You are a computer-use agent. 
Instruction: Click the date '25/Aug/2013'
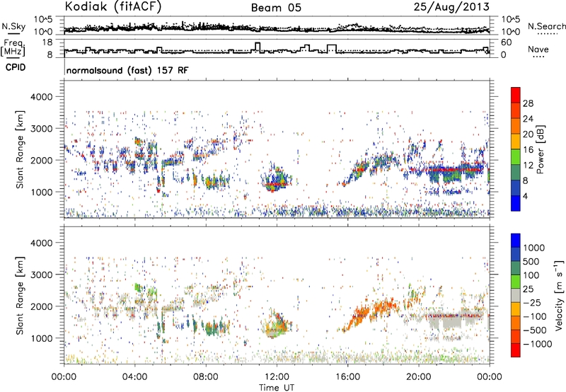point(451,6)
